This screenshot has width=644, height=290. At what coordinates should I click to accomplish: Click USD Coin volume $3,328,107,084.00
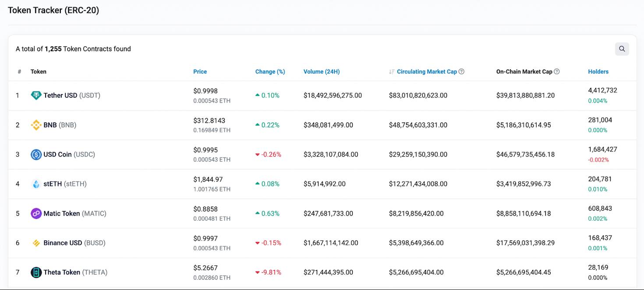331,154
